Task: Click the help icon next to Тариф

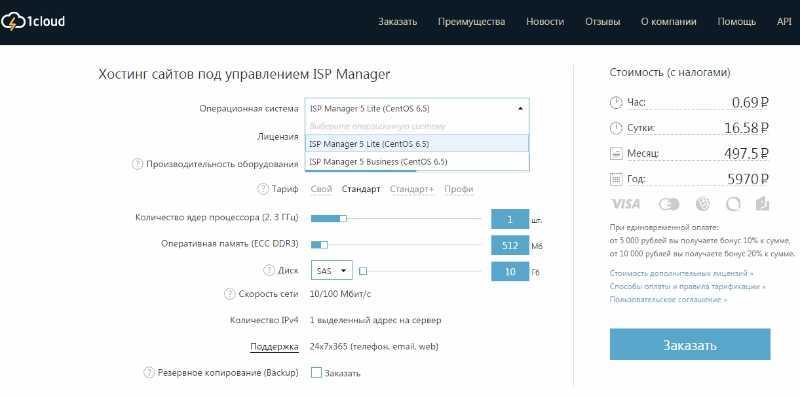Action: point(262,189)
